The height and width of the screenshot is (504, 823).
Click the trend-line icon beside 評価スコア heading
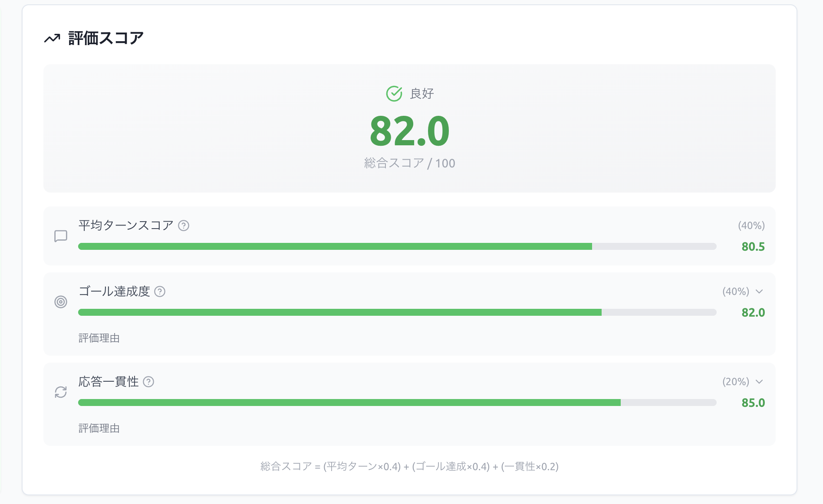[x=53, y=39]
